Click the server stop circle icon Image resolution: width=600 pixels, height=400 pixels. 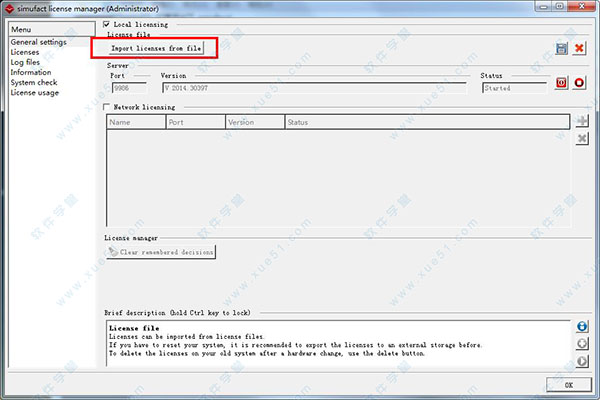point(580,83)
